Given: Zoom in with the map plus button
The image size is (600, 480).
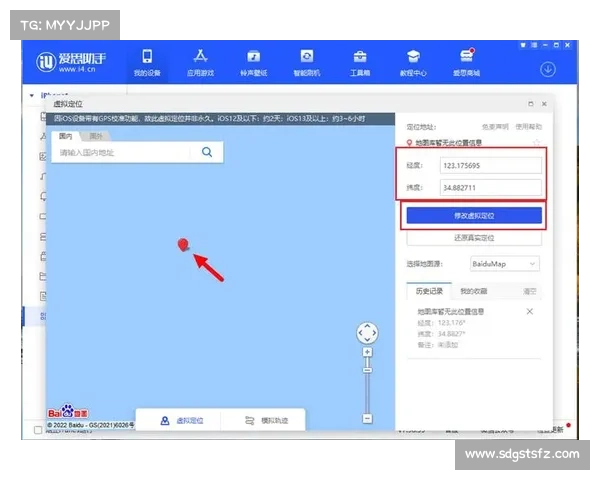Looking at the screenshot, I should 367,352.
